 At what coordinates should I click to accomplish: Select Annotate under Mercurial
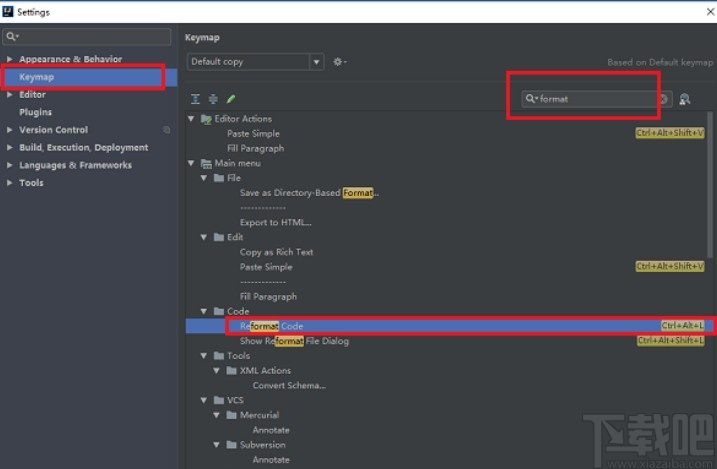tap(271, 430)
